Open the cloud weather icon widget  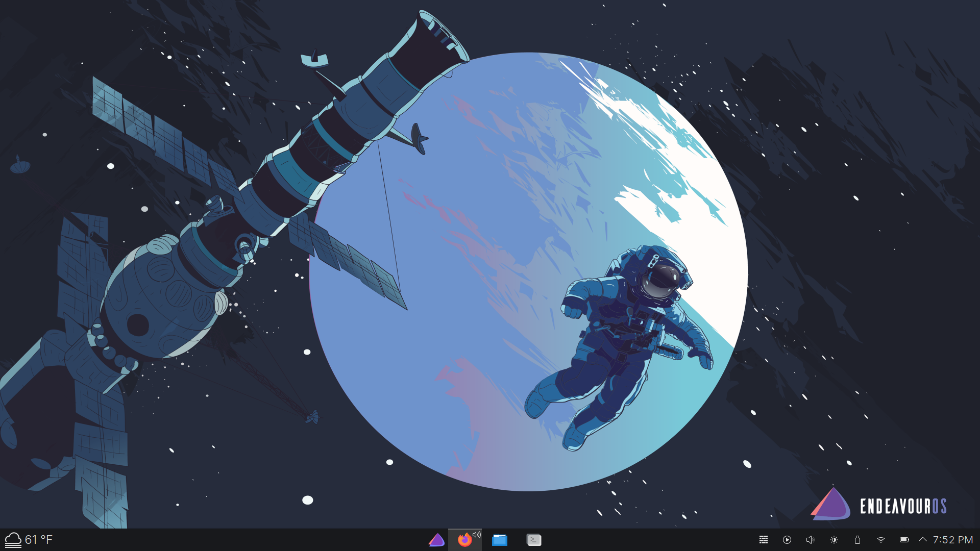point(13,540)
